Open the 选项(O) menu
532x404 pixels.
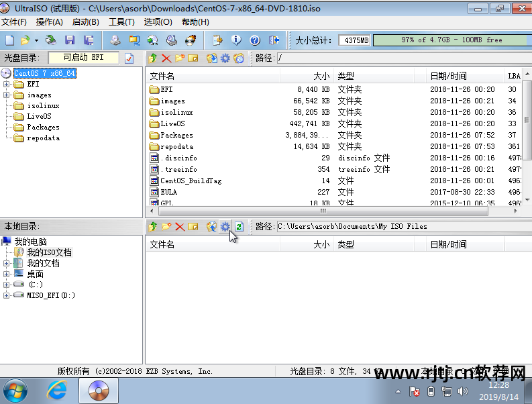(x=158, y=22)
